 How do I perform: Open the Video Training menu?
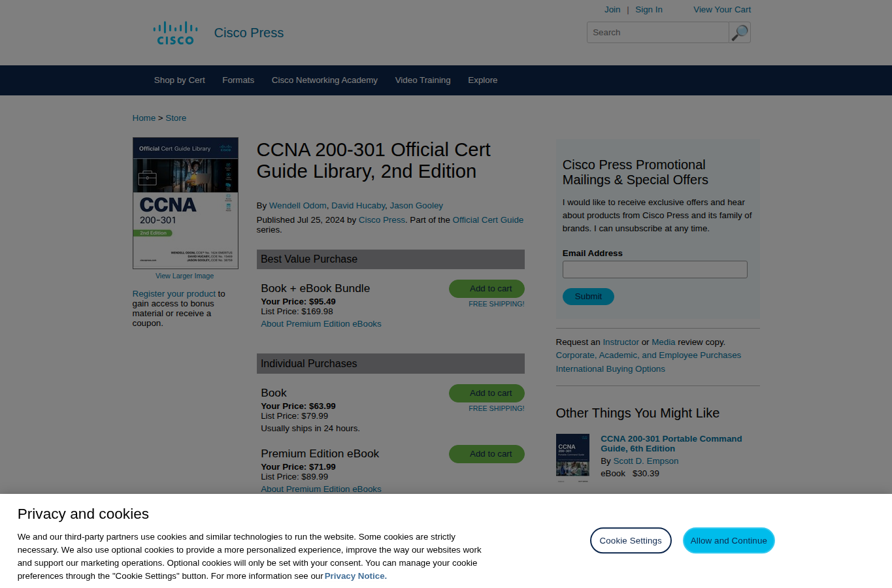(x=423, y=80)
